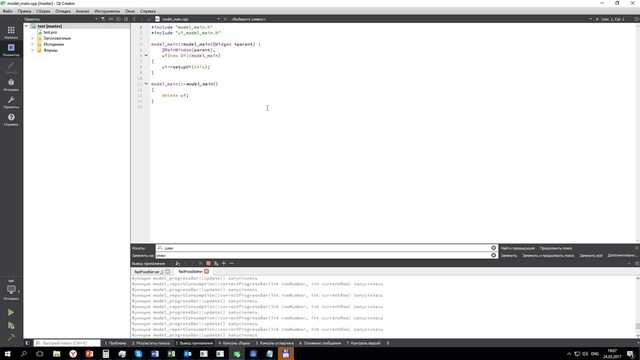Image resolution: width=640 pixels, height=360 pixels.
Task: Switch to the fastFoodAdmin output tab
Action: coord(190,271)
